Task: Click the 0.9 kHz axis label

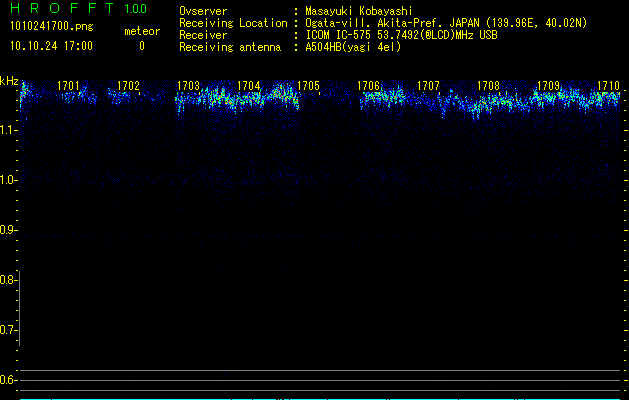Action: [8, 230]
